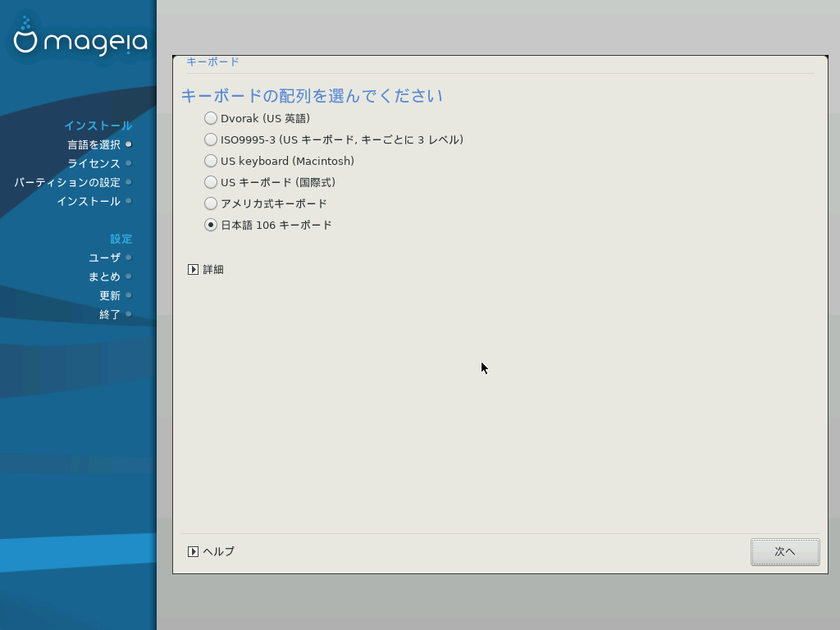Click the 設定 section heading

[x=121, y=239]
